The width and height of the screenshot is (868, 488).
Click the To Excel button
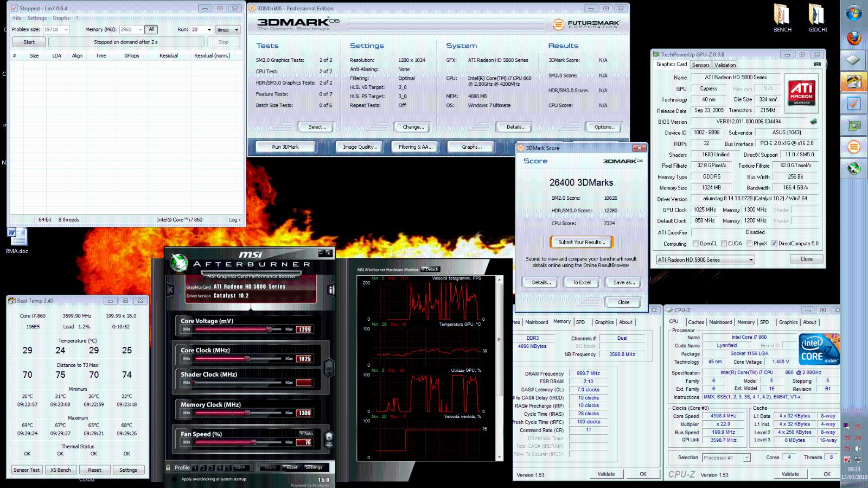[582, 282]
